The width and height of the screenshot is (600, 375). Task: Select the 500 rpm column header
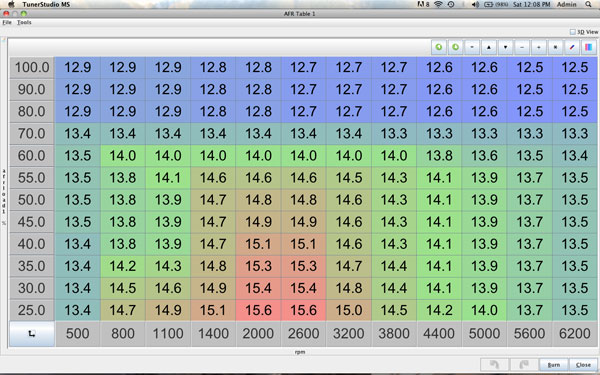[77, 334]
